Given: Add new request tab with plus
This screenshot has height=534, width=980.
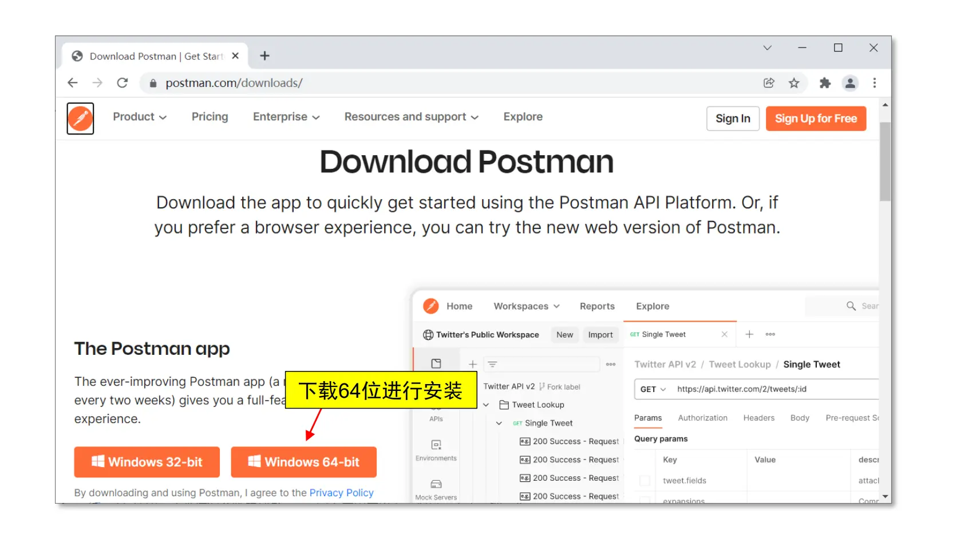Looking at the screenshot, I should pyautogui.click(x=749, y=334).
